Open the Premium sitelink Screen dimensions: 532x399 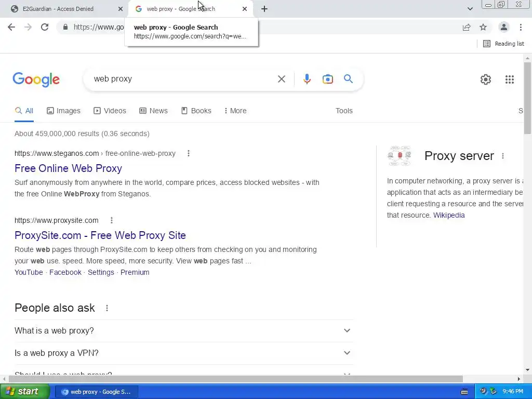click(135, 272)
